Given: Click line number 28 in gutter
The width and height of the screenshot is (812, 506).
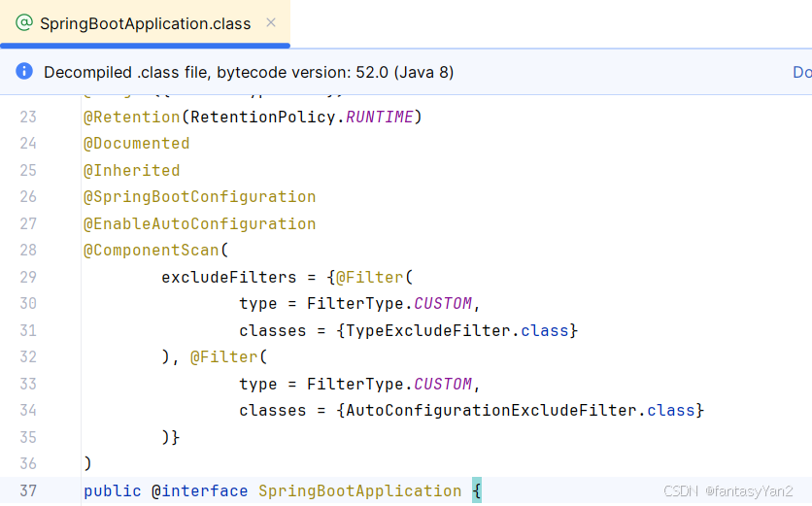Looking at the screenshot, I should click(28, 251).
